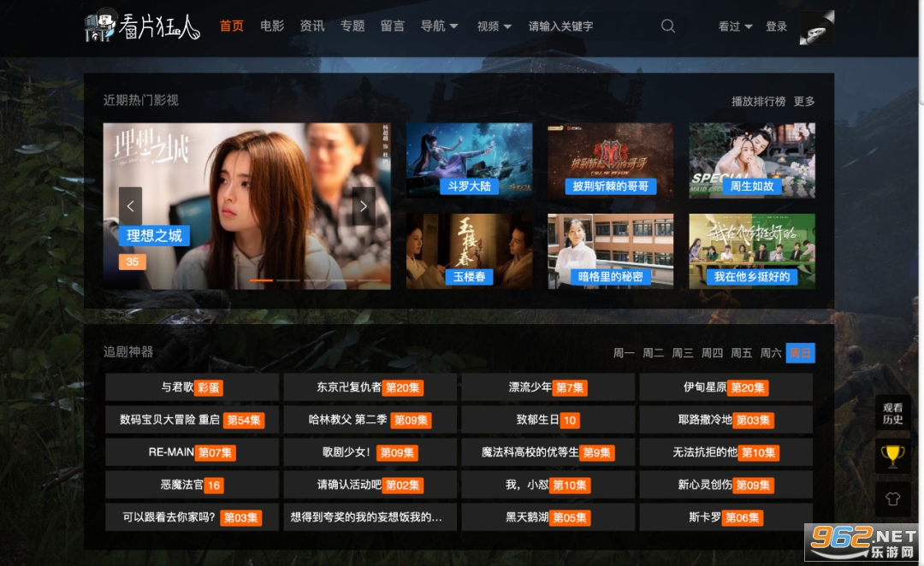This screenshot has width=924, height=566.
Task: Open the 周生如故 thumbnail
Action: pyautogui.click(x=752, y=160)
